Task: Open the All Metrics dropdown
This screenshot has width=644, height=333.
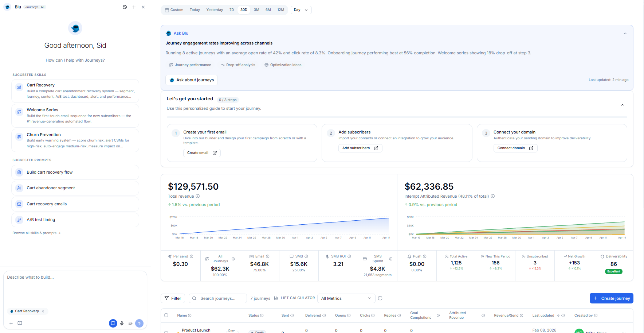Action: [346, 298]
